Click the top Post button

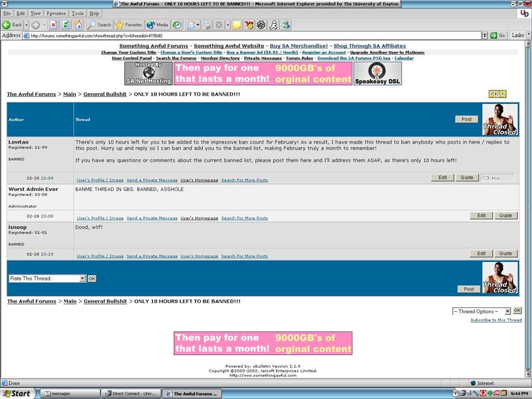pyautogui.click(x=467, y=119)
